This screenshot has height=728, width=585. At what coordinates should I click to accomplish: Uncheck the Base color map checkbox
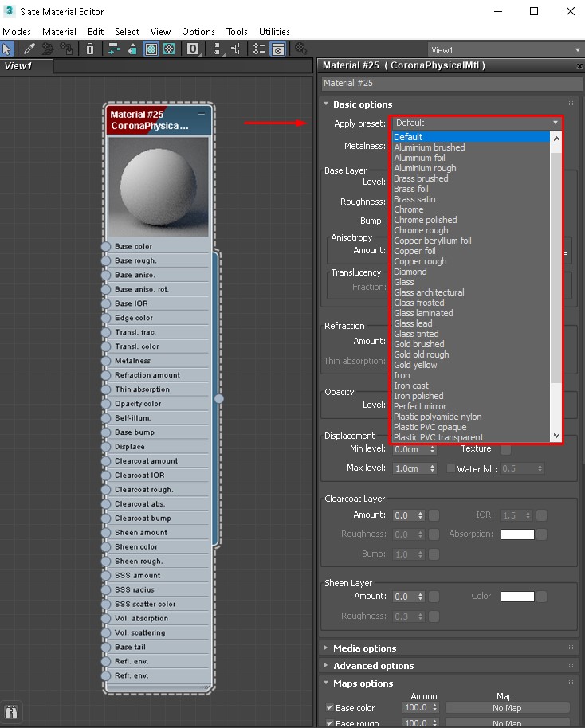coord(329,707)
